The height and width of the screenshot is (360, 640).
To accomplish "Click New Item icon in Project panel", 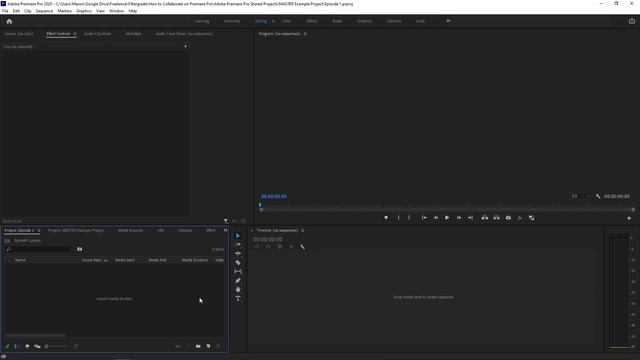I will [208, 346].
